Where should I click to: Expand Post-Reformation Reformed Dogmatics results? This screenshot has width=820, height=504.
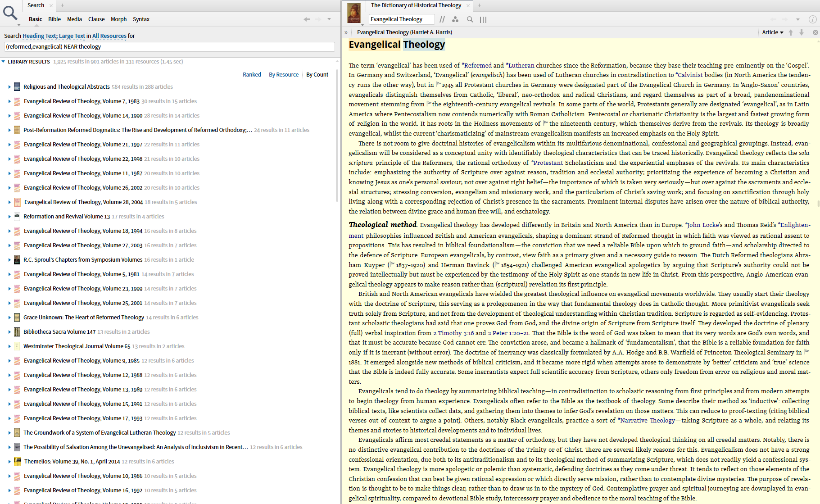pyautogui.click(x=9, y=130)
